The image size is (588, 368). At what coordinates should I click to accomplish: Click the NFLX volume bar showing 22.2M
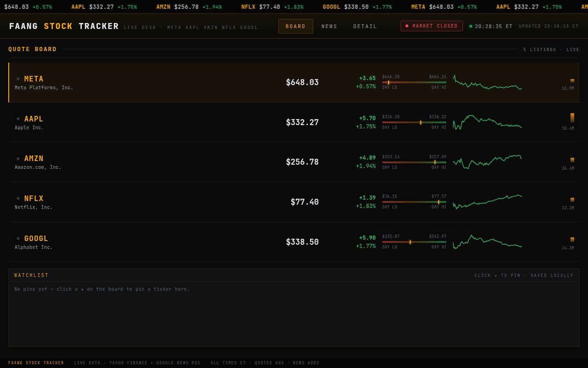(572, 200)
